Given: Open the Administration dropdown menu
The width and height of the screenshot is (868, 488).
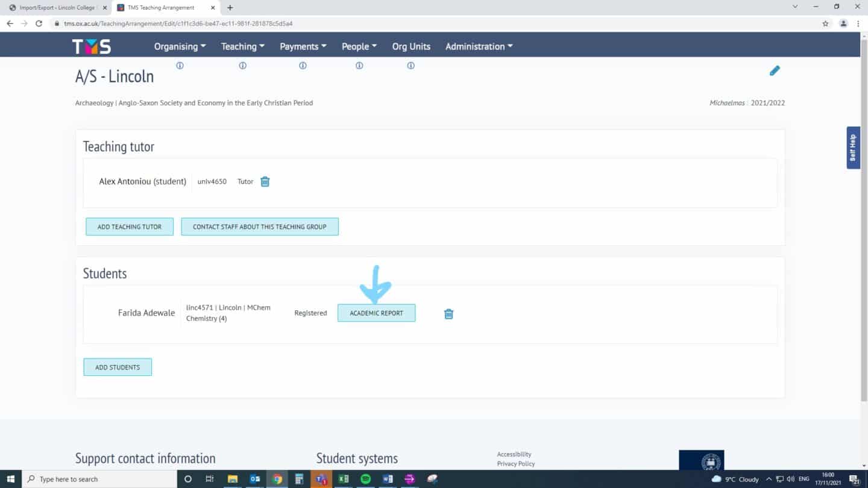Looking at the screenshot, I should [479, 46].
